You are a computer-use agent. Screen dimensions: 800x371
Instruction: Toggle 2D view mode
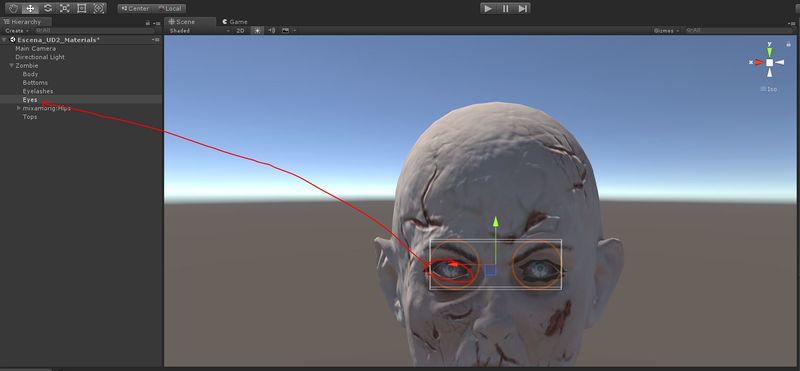tap(240, 31)
